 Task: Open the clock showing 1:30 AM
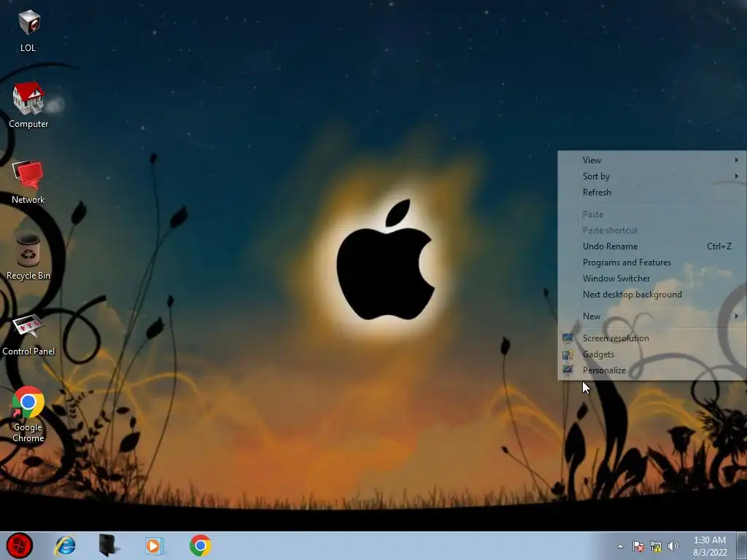tap(710, 546)
